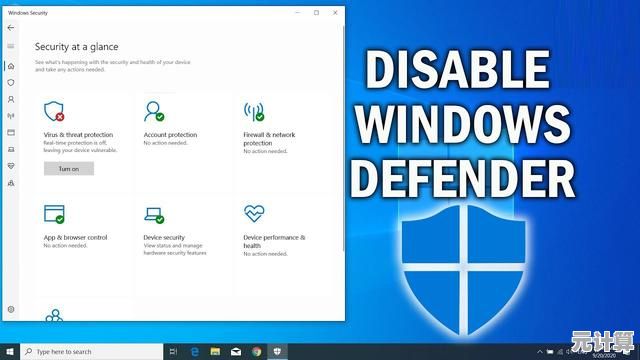Click the Family options tile icon at bottom

54,315
